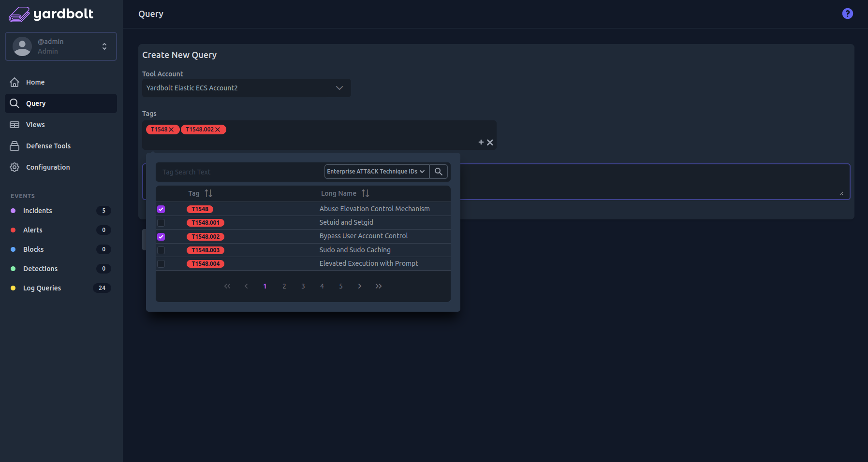Click the yardbolt logo icon
The height and width of the screenshot is (462, 868).
click(x=19, y=14)
